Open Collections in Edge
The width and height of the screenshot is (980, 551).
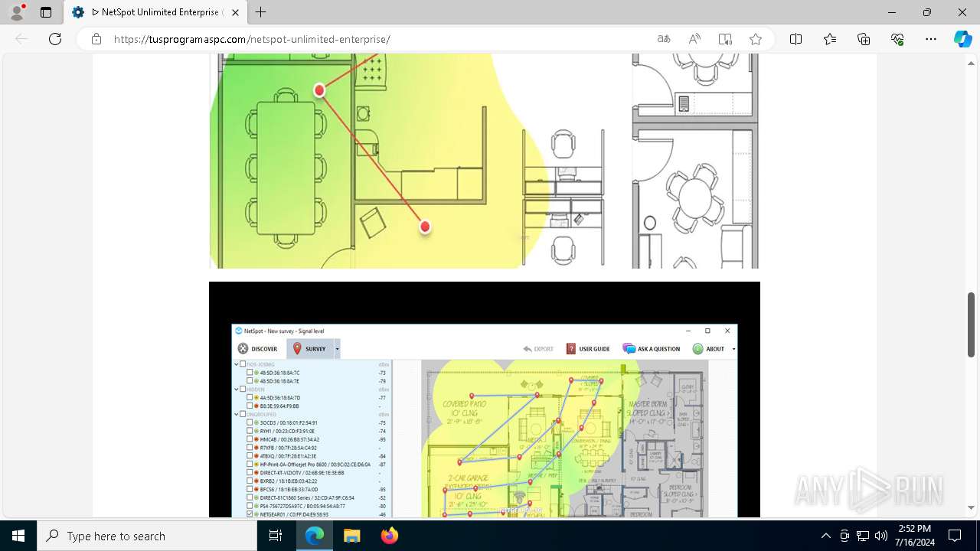click(864, 39)
